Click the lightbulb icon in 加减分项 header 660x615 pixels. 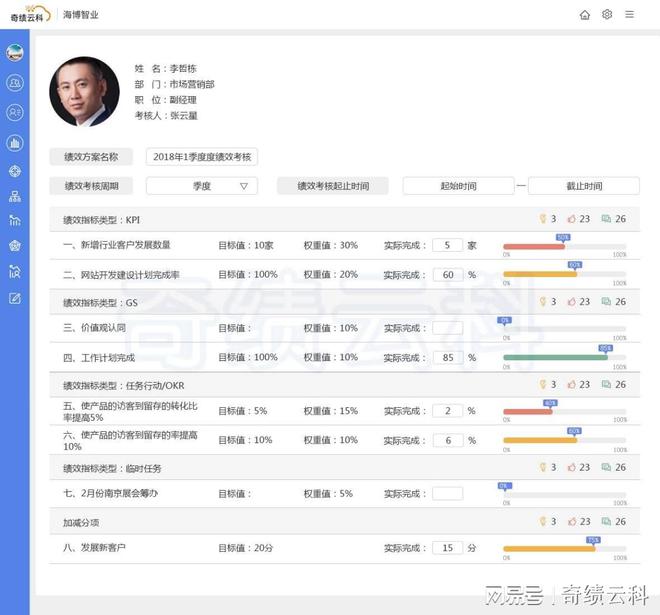[543, 522]
